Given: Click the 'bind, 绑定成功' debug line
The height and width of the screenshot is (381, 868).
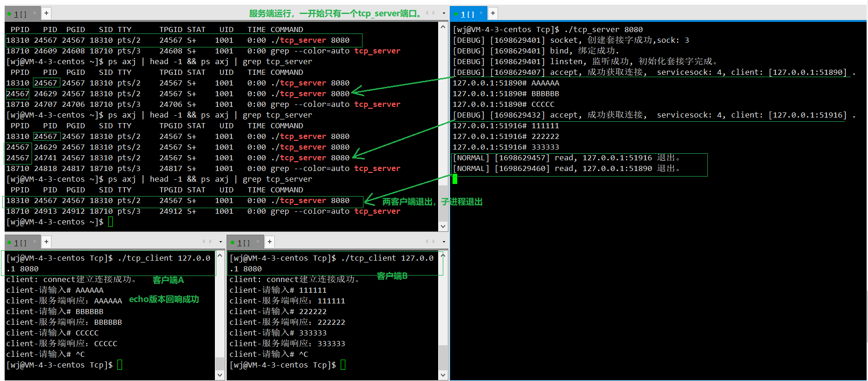Looking at the screenshot, I should pos(536,51).
